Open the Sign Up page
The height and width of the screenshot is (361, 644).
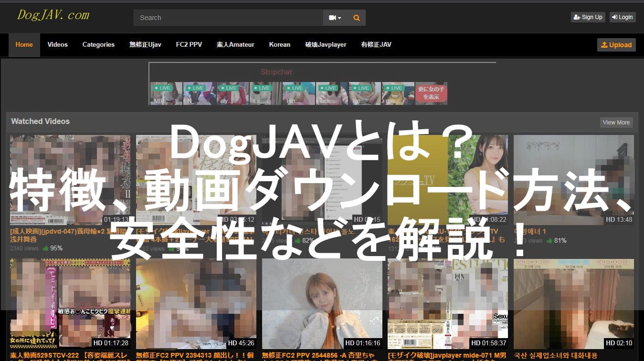[x=588, y=17]
